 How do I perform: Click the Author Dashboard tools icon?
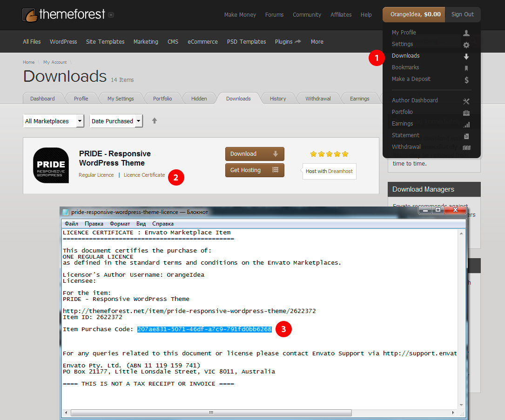click(x=466, y=101)
